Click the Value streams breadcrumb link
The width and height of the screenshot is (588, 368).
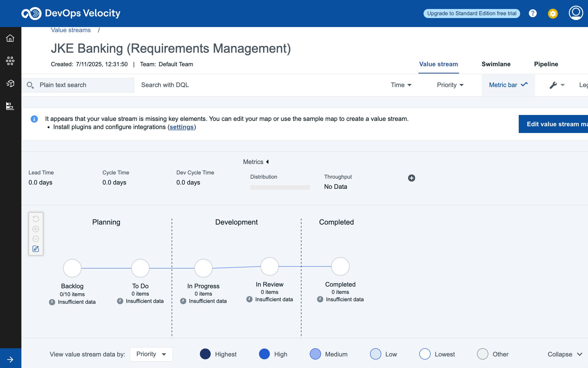coord(71,30)
